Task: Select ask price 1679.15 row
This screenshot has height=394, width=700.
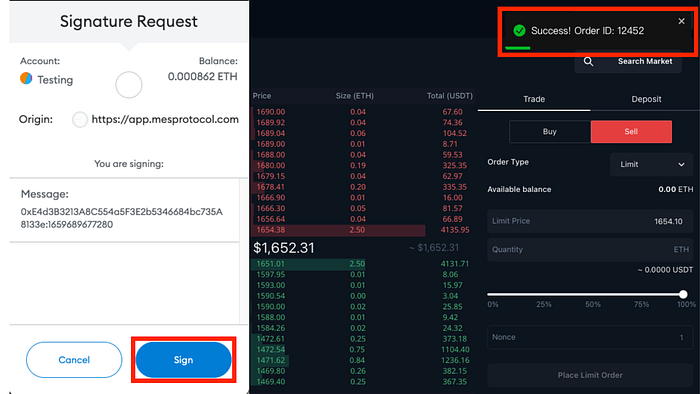Action: [362, 176]
